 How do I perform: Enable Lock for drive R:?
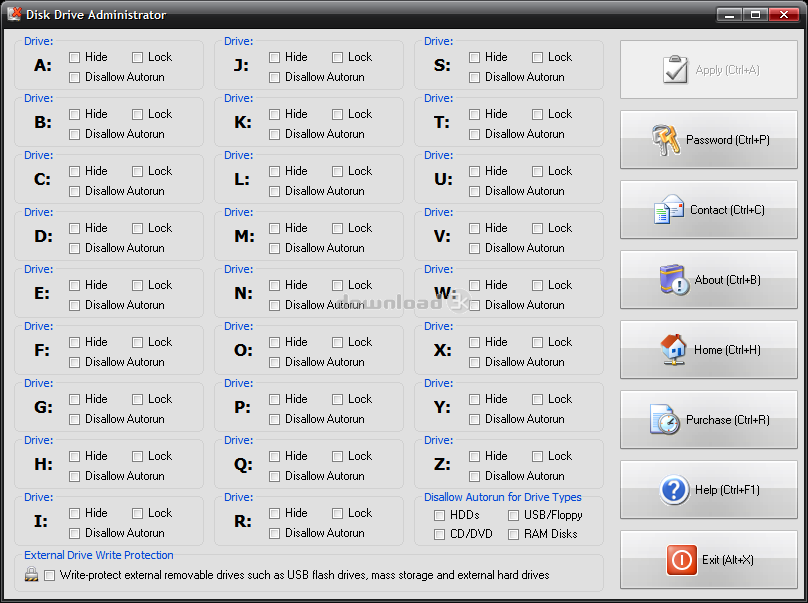click(x=338, y=513)
